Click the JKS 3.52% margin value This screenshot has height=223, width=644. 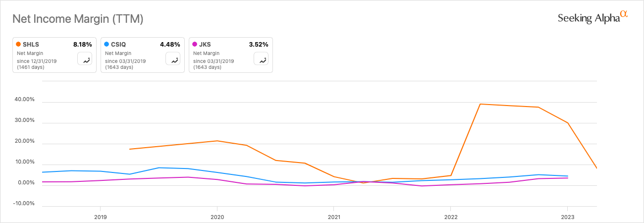click(259, 45)
